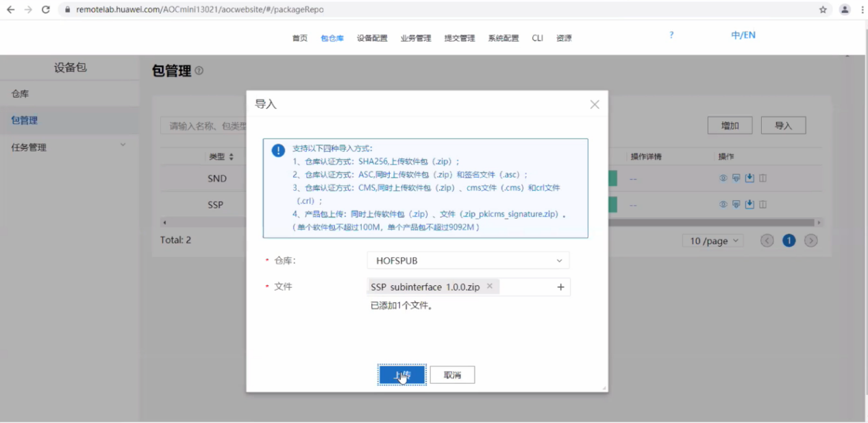Image resolution: width=868 pixels, height=423 pixels.
Task: Click the SSP type cell
Action: (216, 204)
